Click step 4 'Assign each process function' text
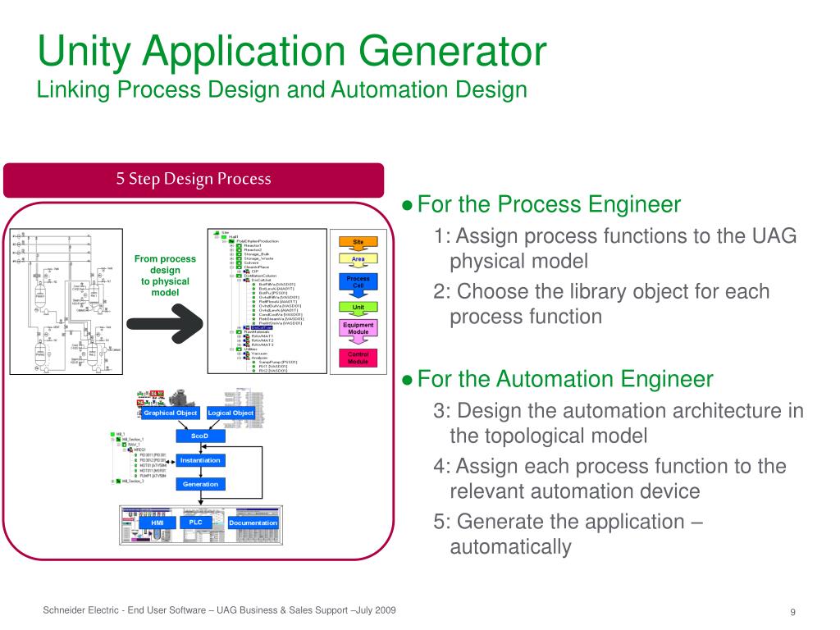This screenshot has width=840, height=630. click(x=609, y=478)
